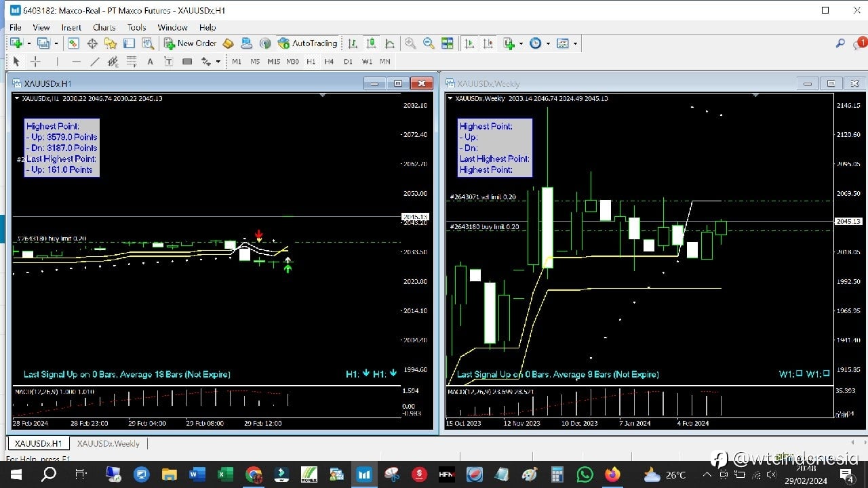Close the XAUUSDx,H1 chart window
Viewport: 868px width, 488px height.
[x=422, y=83]
